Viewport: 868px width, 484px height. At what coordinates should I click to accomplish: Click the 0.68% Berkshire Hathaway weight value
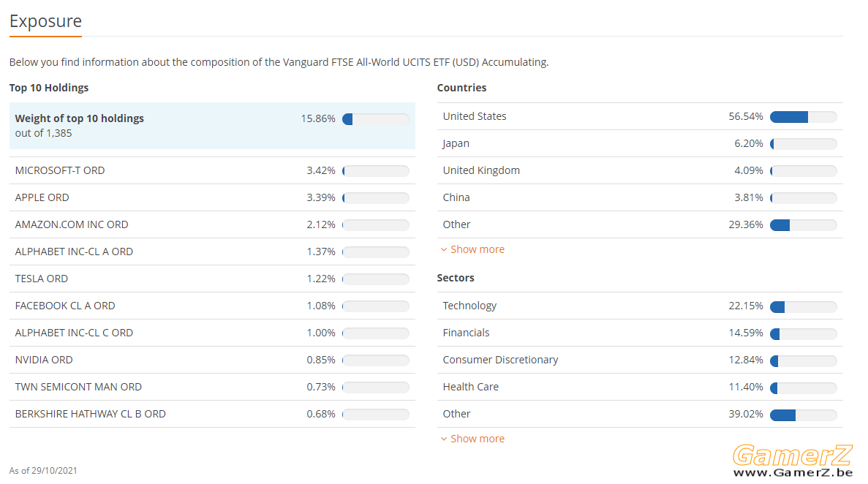click(x=321, y=415)
